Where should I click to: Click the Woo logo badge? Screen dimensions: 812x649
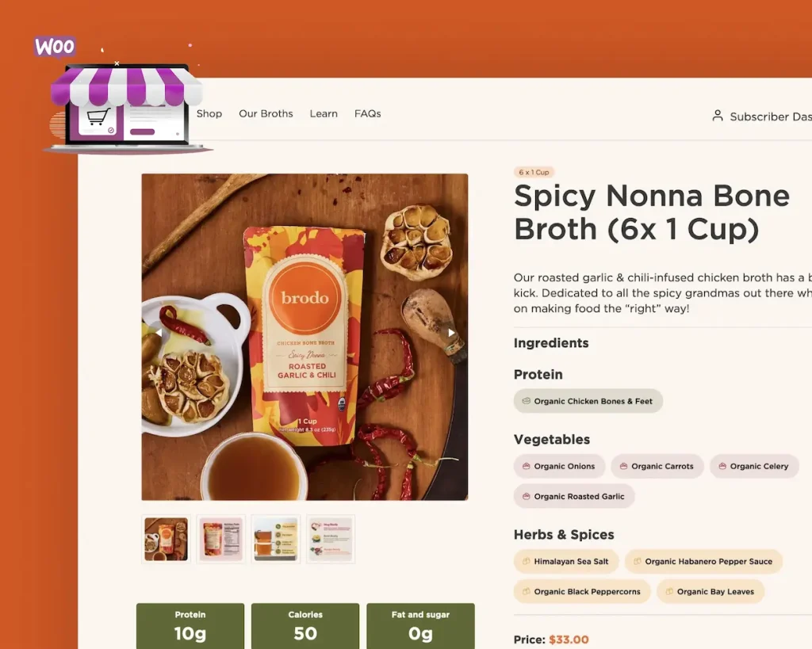click(x=55, y=47)
